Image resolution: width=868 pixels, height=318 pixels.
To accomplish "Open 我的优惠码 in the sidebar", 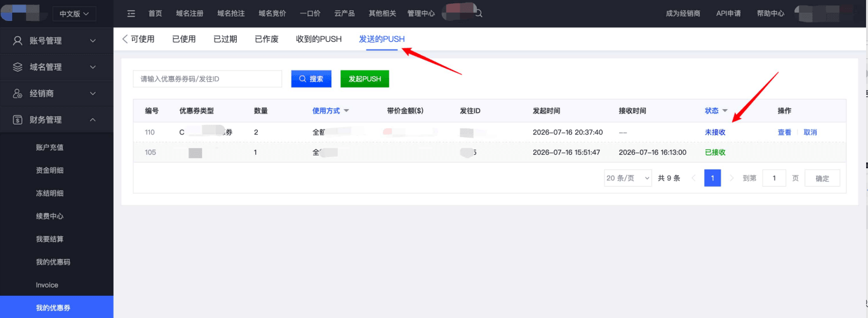I will [53, 262].
